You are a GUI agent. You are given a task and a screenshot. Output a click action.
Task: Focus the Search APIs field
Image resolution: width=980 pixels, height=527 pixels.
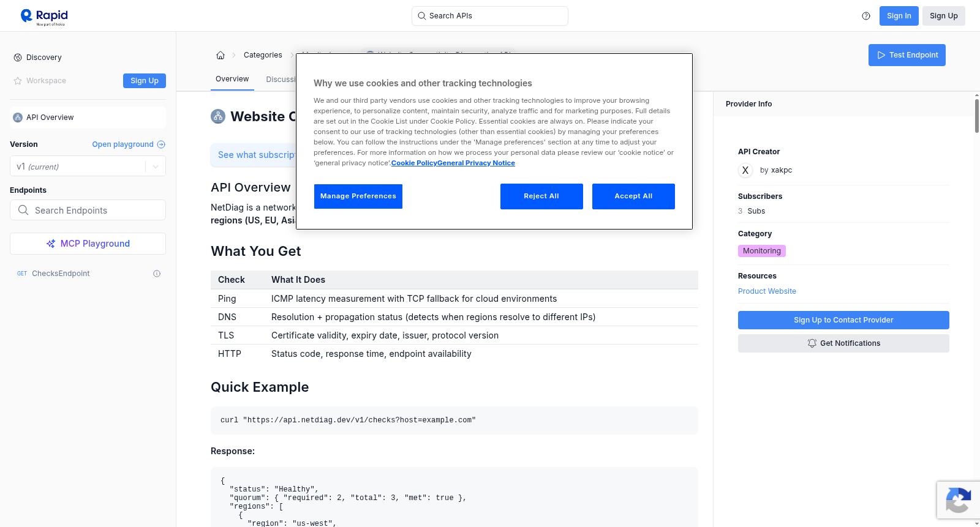pos(490,16)
